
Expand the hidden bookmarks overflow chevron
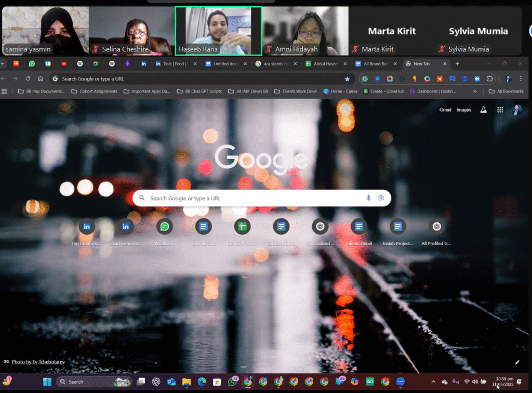475,91
